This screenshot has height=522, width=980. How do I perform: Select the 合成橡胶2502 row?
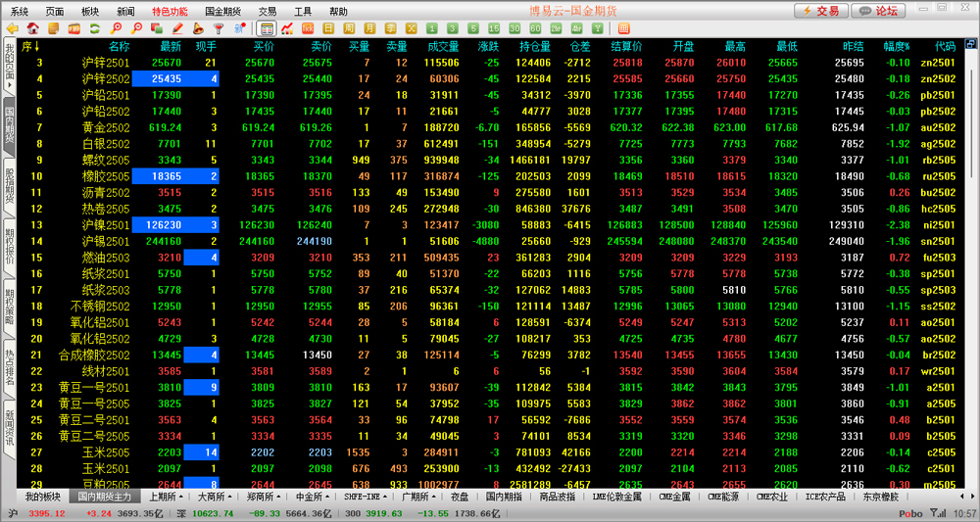click(490, 355)
